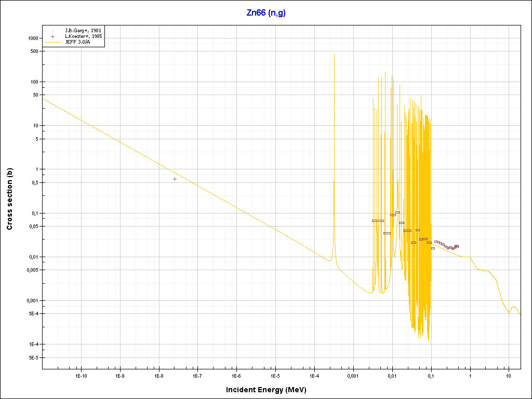Click the Zn66 (n,g) chart title
This screenshot has height=399, width=532.
pos(265,12)
